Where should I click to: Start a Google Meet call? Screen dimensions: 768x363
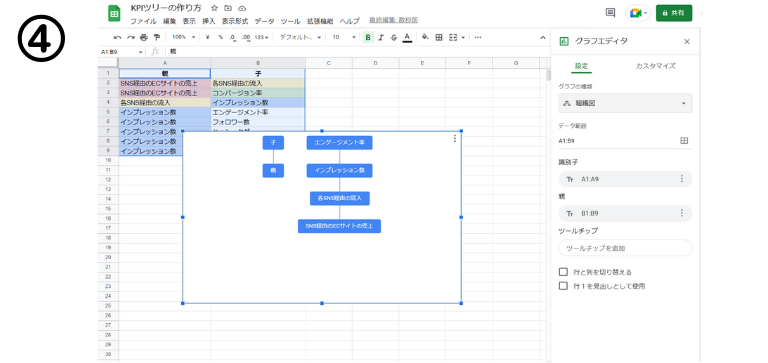(638, 13)
